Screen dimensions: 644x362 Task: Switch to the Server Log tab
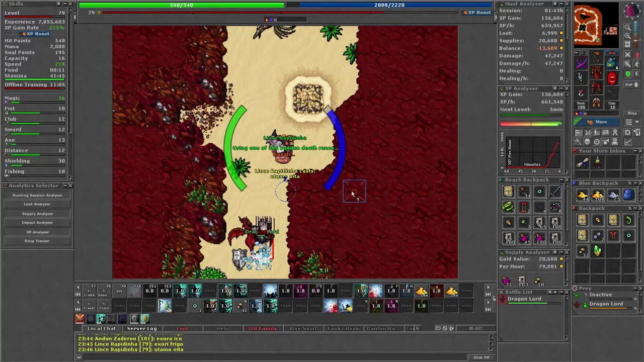(x=142, y=328)
